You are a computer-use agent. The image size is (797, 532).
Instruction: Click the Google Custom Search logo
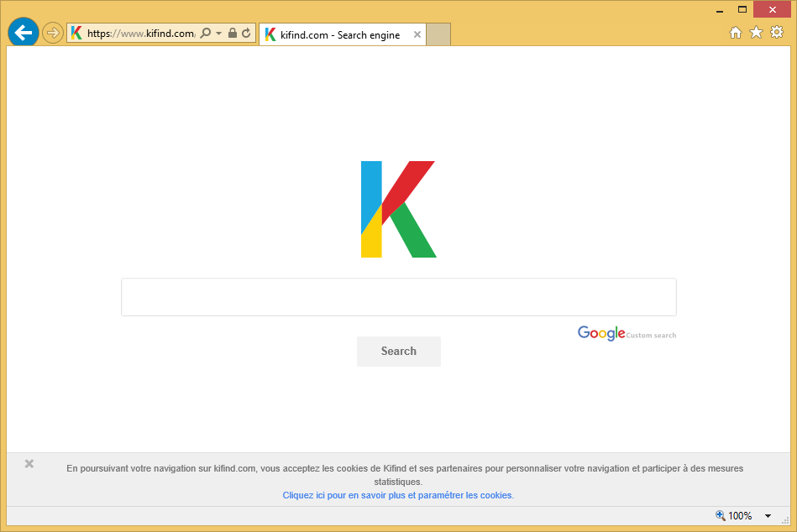click(x=626, y=334)
